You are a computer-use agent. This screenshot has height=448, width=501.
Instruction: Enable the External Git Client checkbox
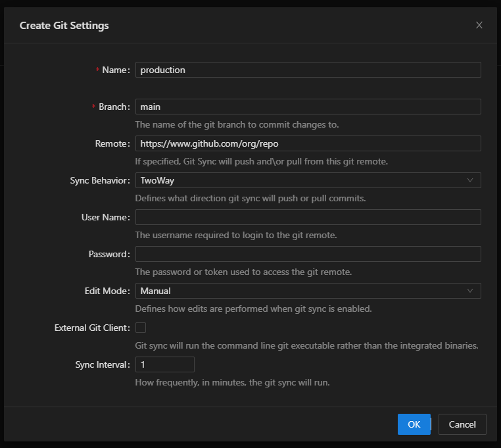pos(141,328)
